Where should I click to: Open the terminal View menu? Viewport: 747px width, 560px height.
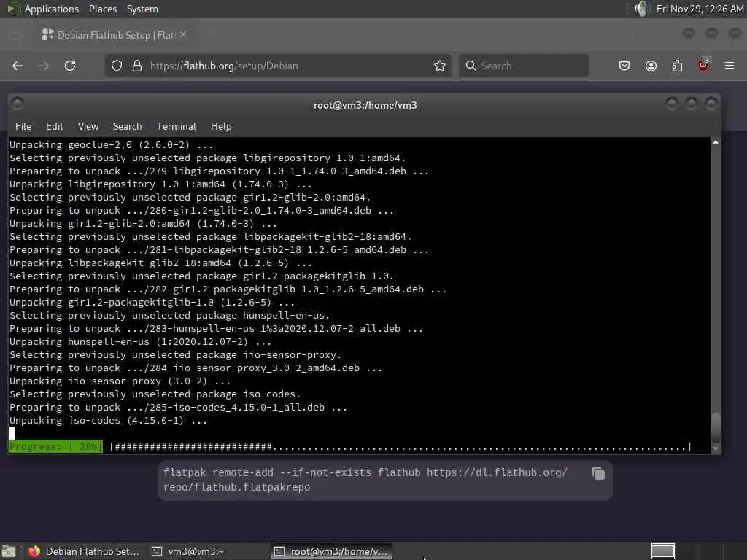pos(88,126)
